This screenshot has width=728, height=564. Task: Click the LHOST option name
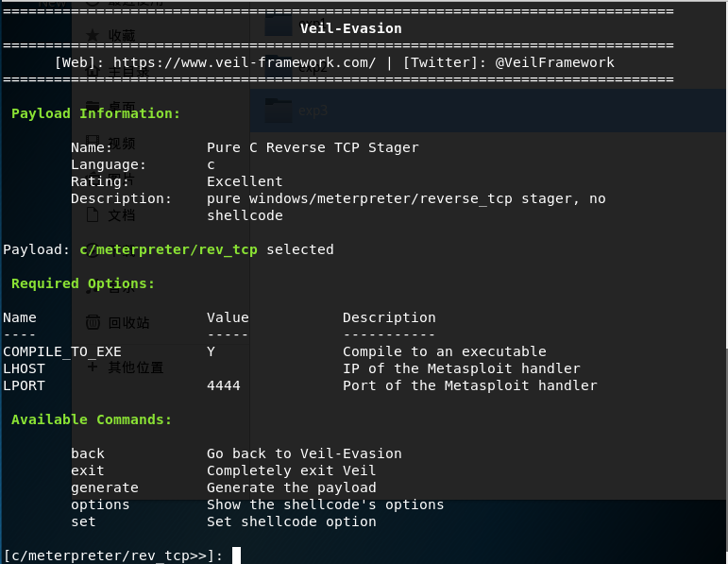tap(24, 368)
